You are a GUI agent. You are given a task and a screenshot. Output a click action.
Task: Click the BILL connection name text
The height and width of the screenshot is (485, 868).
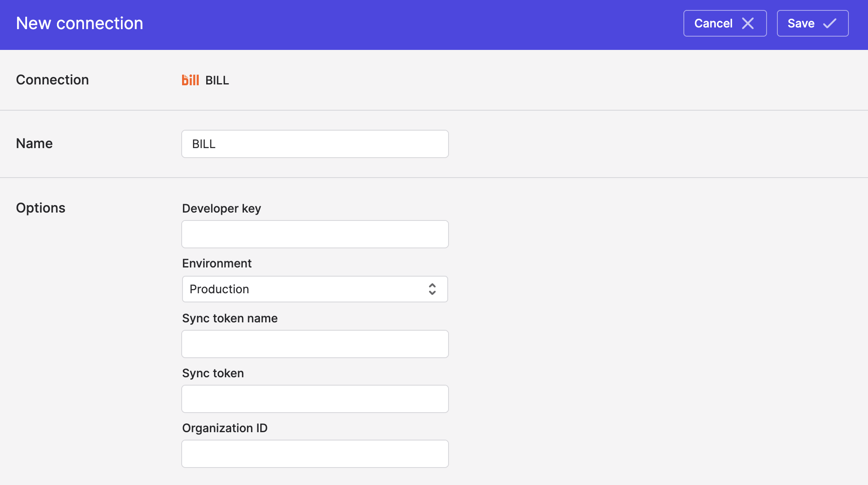pyautogui.click(x=217, y=80)
